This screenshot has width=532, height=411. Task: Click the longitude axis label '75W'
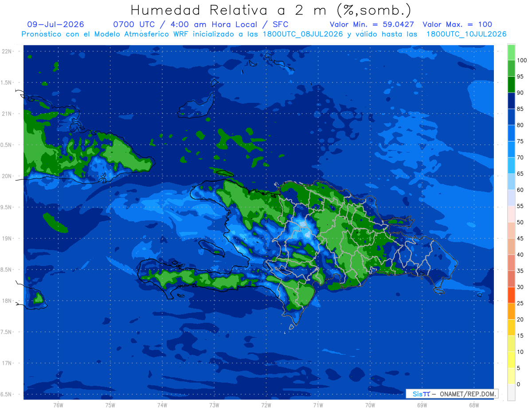[110, 405]
